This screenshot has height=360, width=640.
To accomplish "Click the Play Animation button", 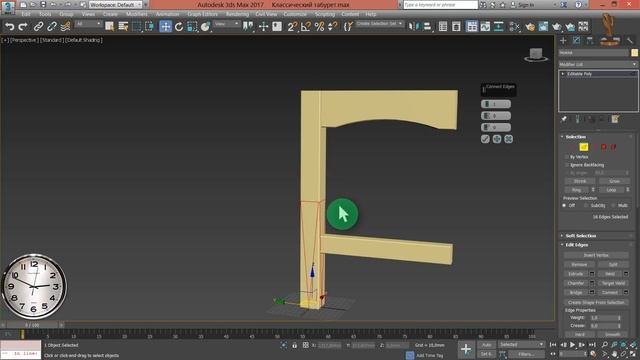I will [572, 345].
